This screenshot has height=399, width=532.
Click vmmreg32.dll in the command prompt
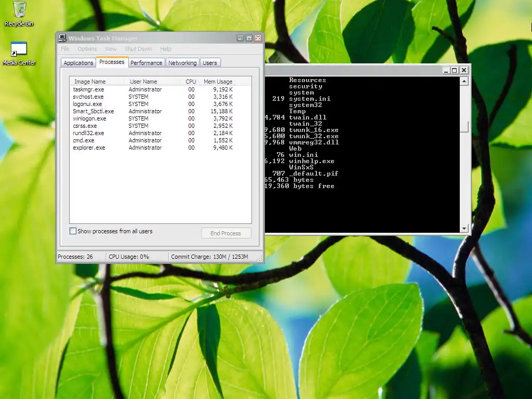(314, 142)
